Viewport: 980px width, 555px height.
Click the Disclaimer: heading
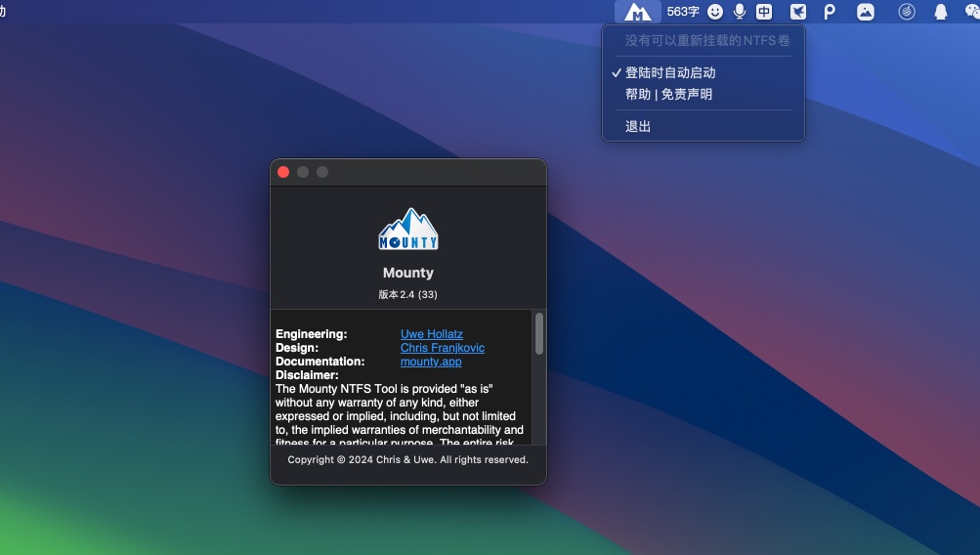coord(307,375)
